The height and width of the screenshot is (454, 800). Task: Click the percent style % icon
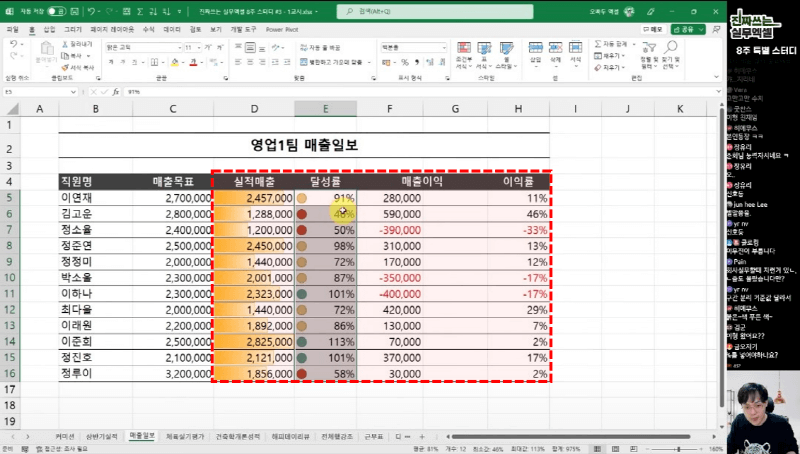point(405,62)
